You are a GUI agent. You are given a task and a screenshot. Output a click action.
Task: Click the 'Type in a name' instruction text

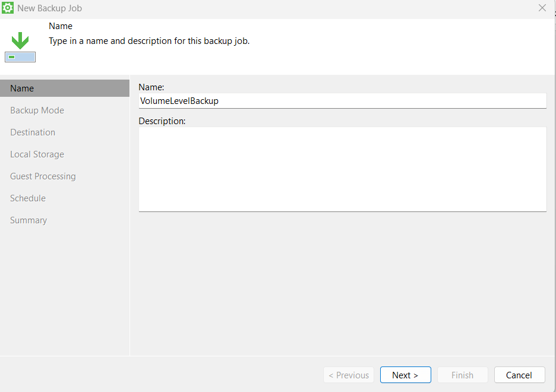click(149, 42)
